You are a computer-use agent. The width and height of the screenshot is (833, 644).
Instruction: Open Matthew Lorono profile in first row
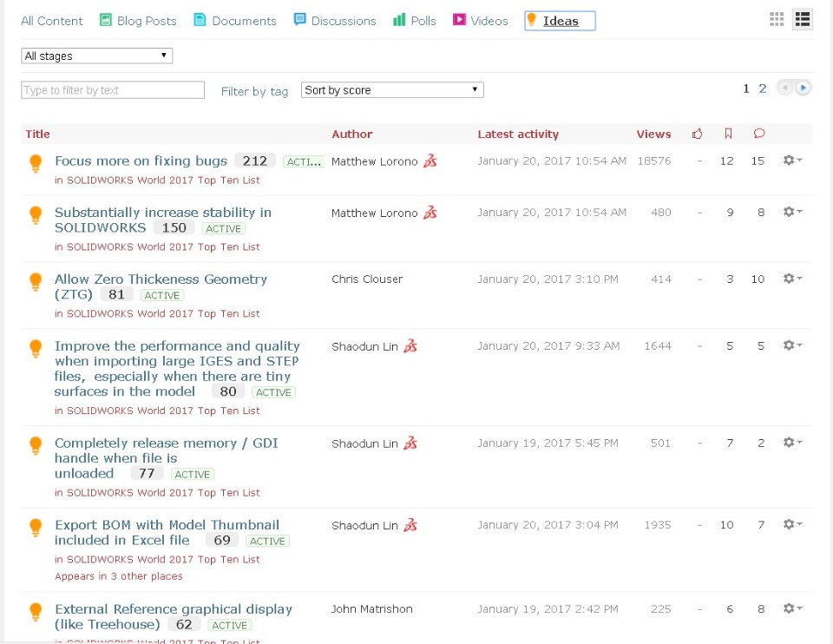click(x=375, y=161)
